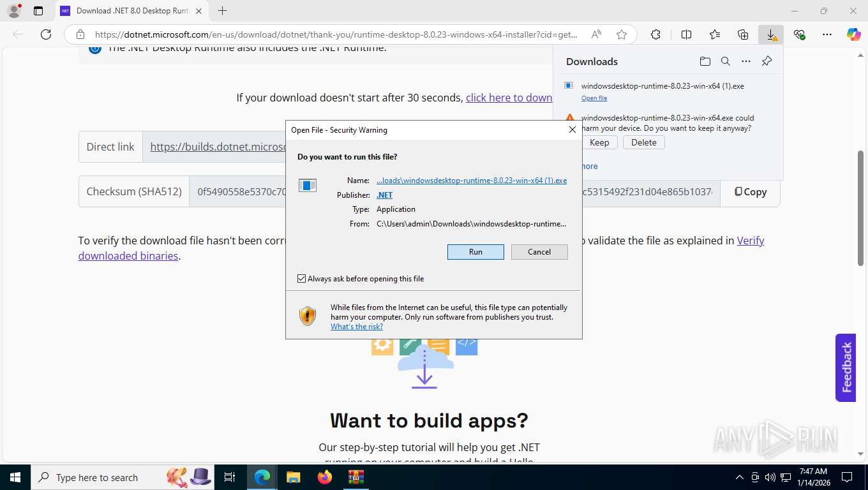Open the browser profile icon
Image resolution: width=868 pixels, height=490 pixels.
13,11
